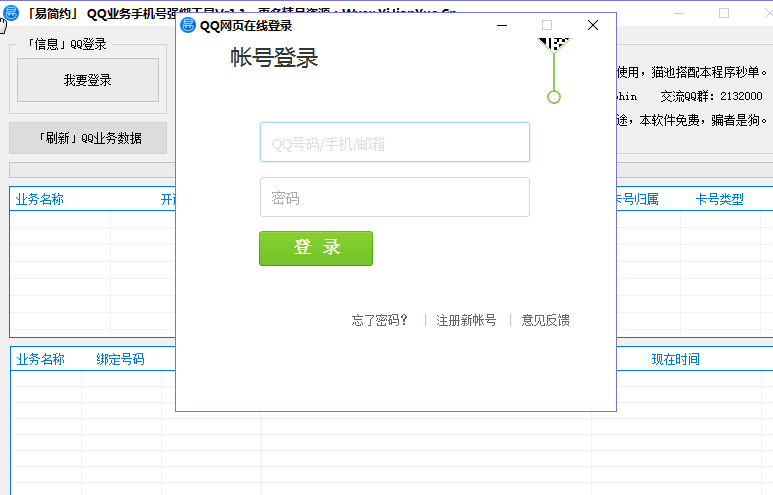
Task: Click the 我要登录 button
Action: pyautogui.click(x=88, y=80)
